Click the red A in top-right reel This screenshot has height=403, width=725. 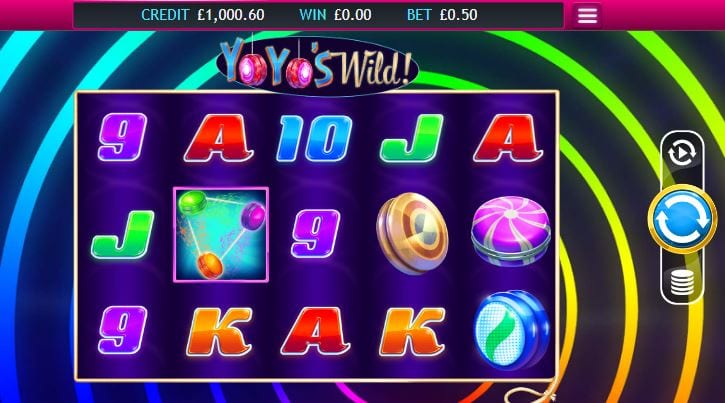pyautogui.click(x=508, y=138)
